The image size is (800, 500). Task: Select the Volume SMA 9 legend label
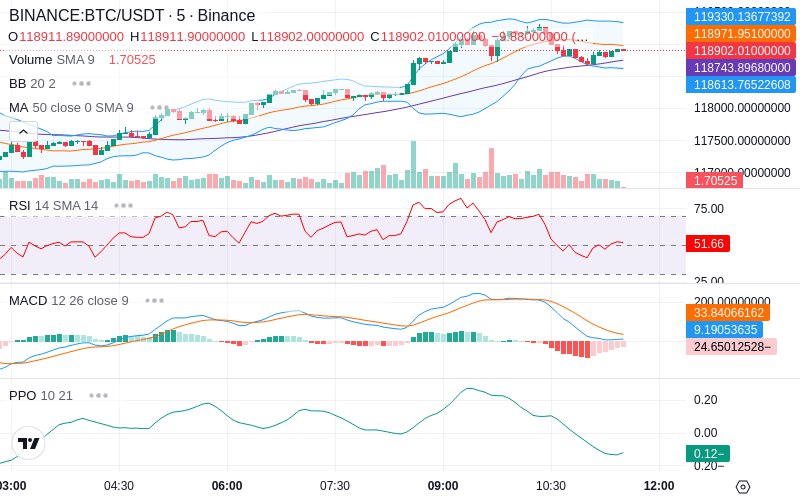(52, 60)
